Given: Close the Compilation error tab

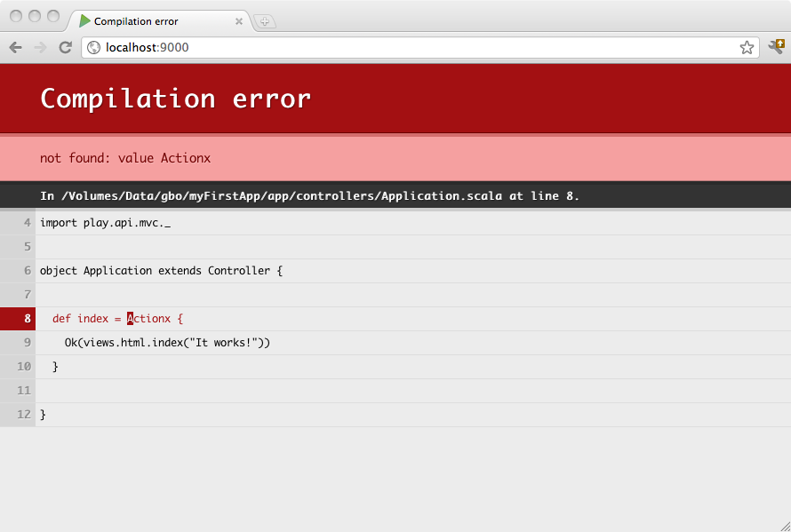Looking at the screenshot, I should (239, 21).
